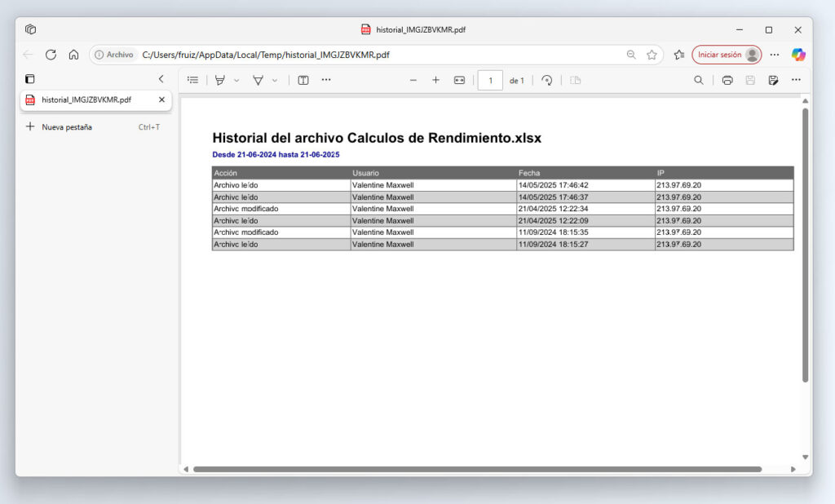
Task: Open the PDF table of contents
Action: tap(192, 80)
